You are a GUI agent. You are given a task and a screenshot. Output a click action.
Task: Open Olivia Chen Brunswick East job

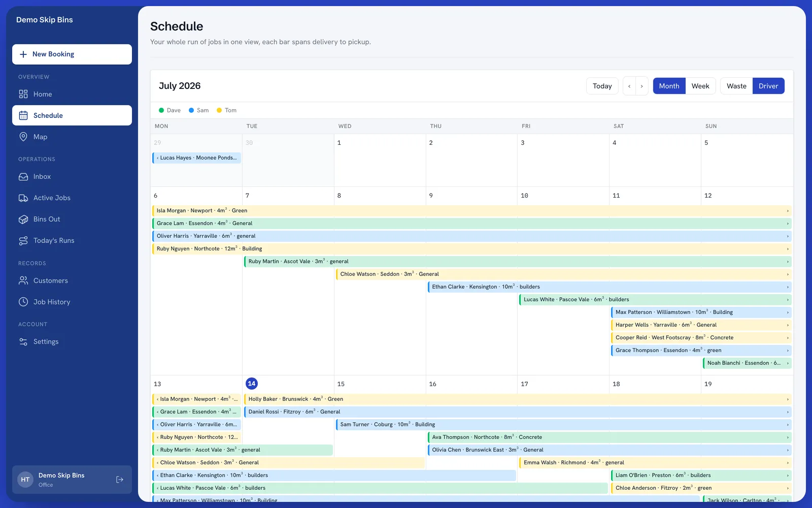pos(610,450)
